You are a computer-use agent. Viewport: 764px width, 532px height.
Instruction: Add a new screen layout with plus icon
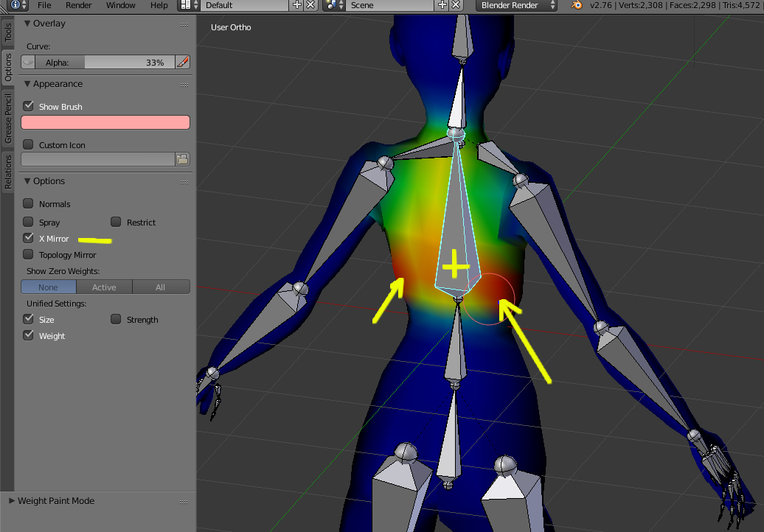pyautogui.click(x=297, y=5)
